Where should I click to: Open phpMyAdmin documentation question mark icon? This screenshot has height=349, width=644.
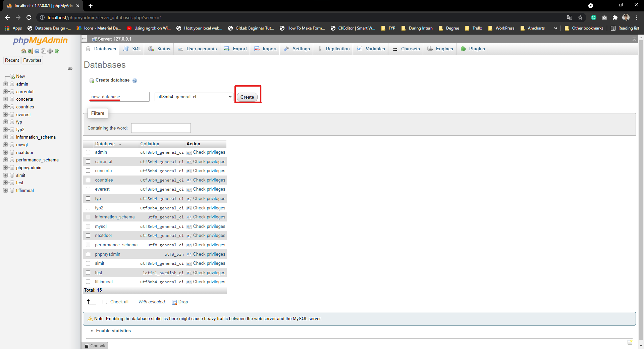(37, 51)
